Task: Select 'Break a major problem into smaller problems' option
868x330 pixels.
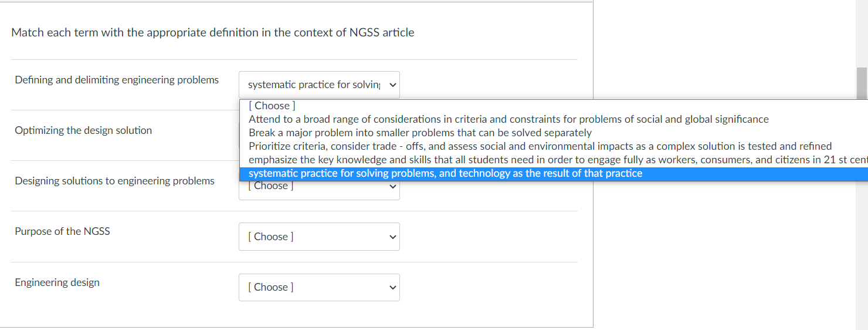Action: click(420, 133)
